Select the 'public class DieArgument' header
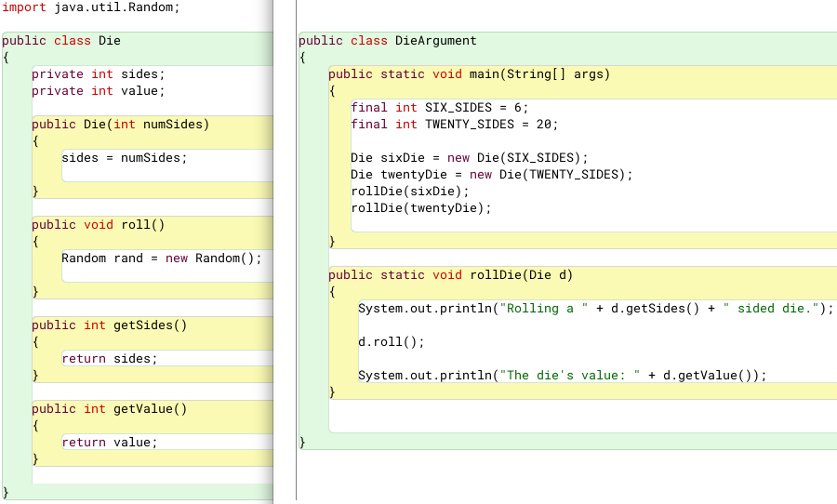The width and height of the screenshot is (837, 504). tap(388, 41)
